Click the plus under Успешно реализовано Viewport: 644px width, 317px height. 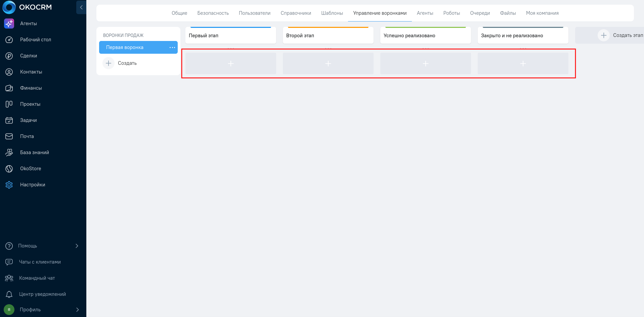[x=426, y=63]
